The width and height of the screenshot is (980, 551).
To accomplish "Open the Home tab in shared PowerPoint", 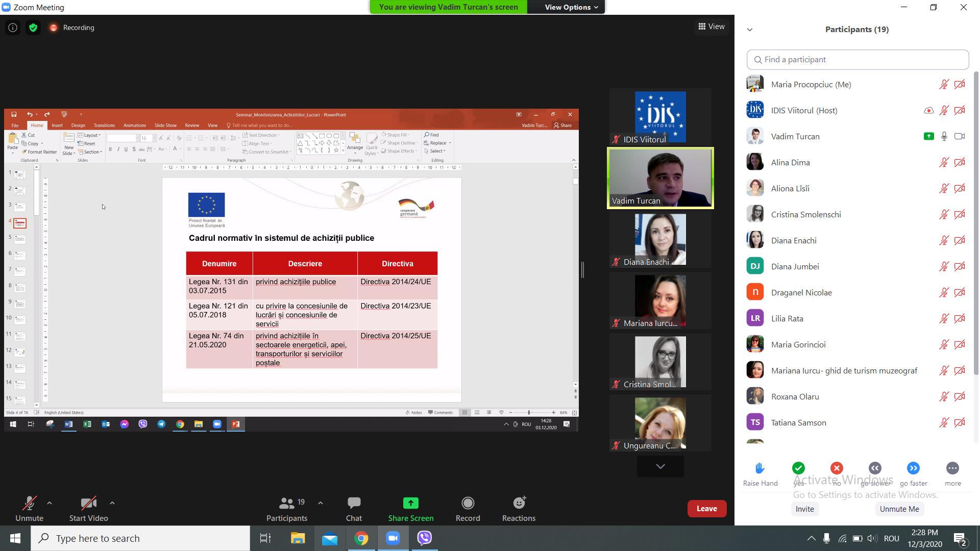I will coord(37,125).
